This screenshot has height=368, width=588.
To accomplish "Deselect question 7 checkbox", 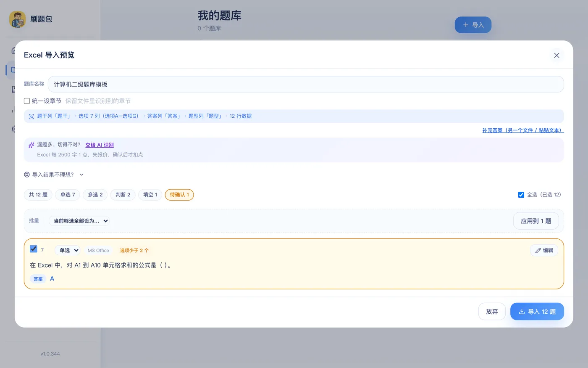I will (x=34, y=249).
